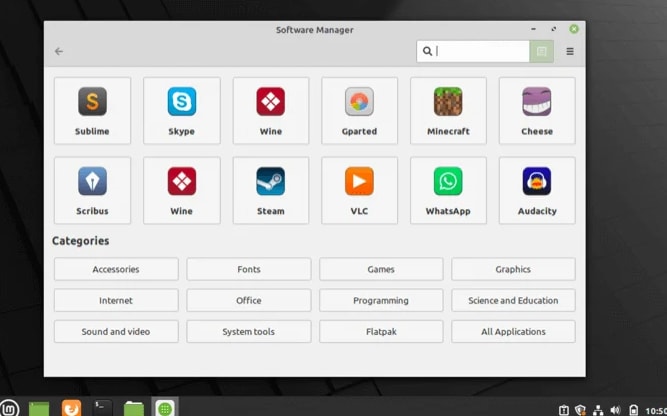
Task: Open the Cheese app tile
Action: pos(537,111)
